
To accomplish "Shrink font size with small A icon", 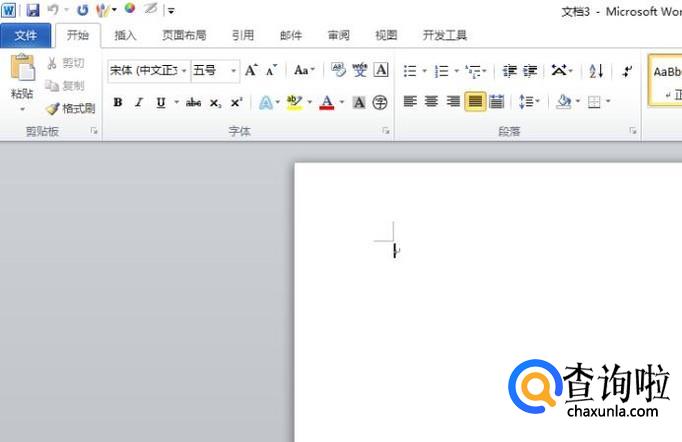I will pos(272,70).
